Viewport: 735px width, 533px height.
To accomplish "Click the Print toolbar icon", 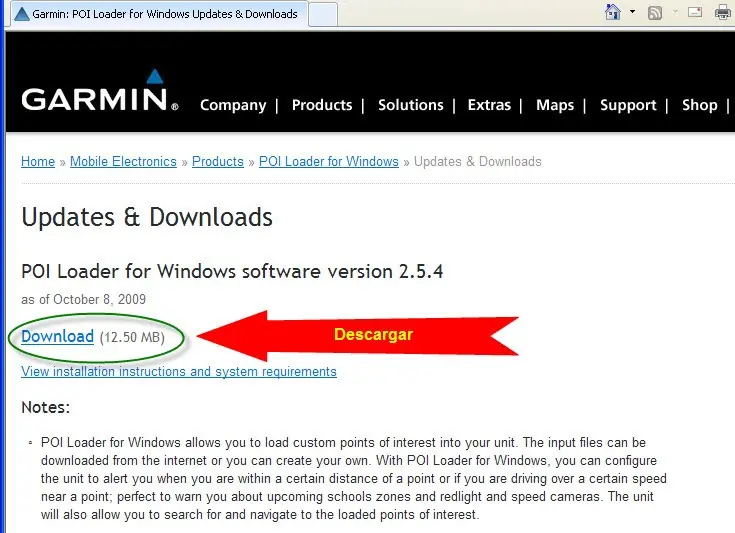I will 724,13.
